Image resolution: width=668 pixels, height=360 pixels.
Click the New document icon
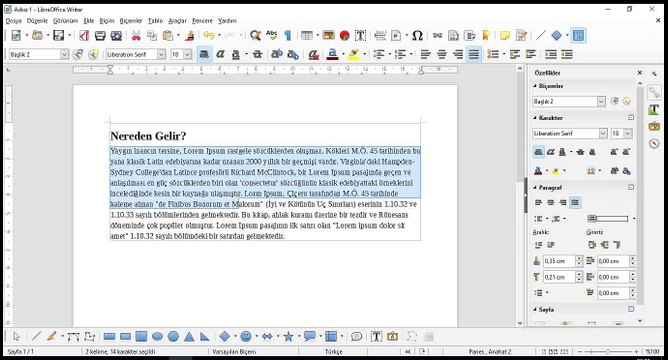(x=16, y=35)
